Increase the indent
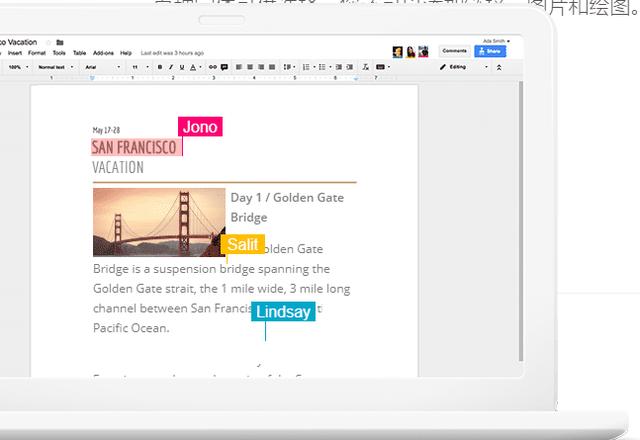The image size is (640, 440). click(x=350, y=67)
